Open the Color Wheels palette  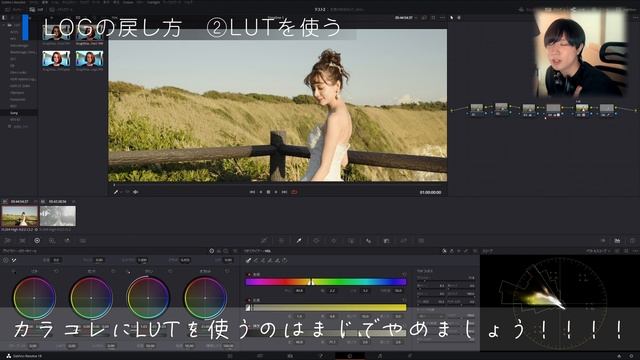tap(37, 241)
